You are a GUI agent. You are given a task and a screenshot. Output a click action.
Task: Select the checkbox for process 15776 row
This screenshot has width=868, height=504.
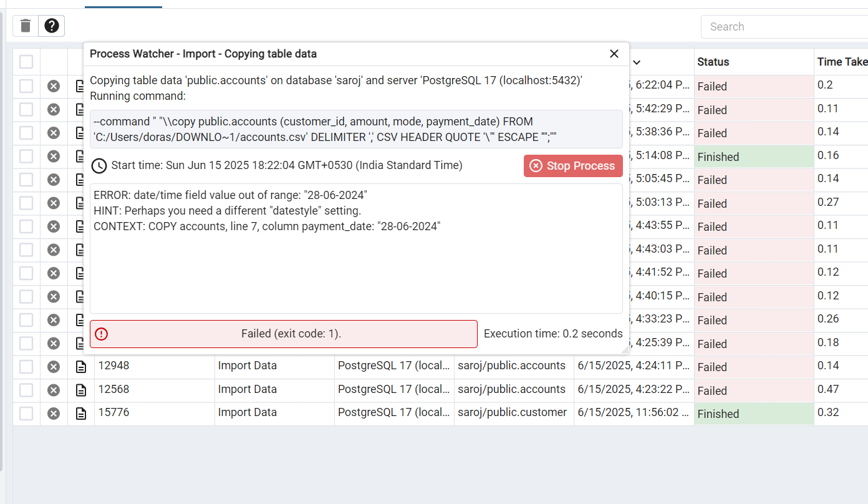point(26,413)
